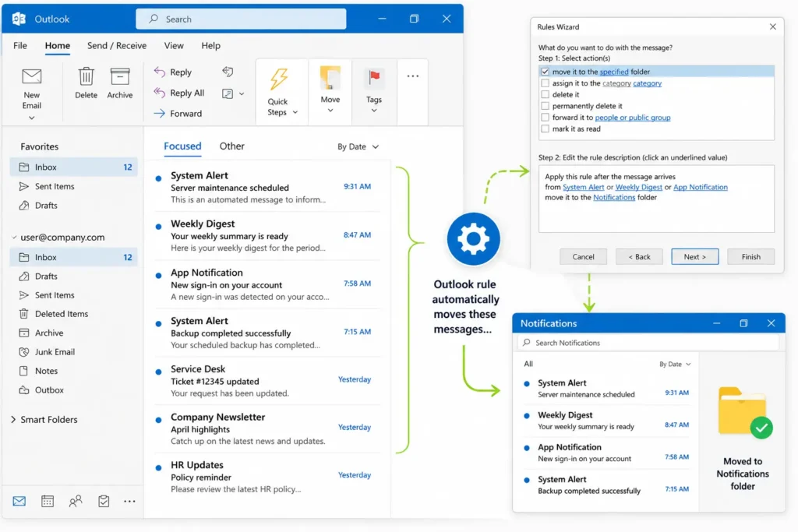The height and width of the screenshot is (532, 798).
Task: Open the 'HR Updates' policy reminder email
Action: [268, 477]
